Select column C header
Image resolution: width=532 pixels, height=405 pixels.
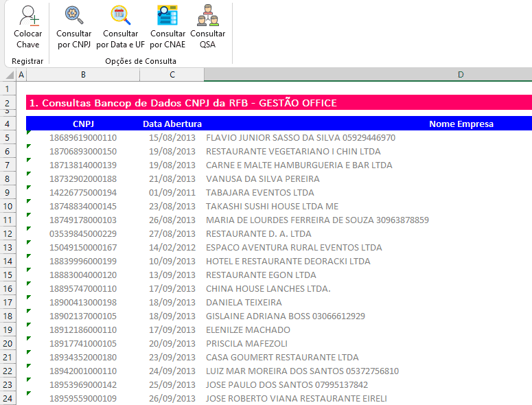click(x=172, y=75)
